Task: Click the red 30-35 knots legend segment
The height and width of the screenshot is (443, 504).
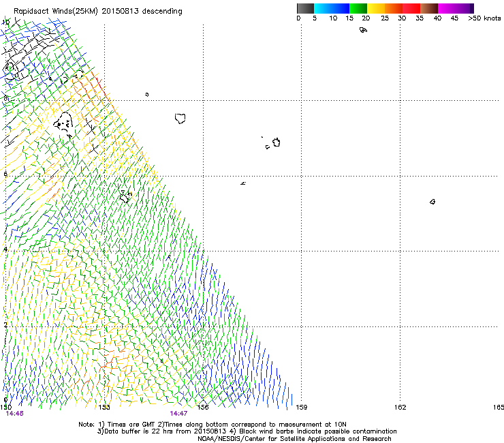Action: tap(411, 8)
